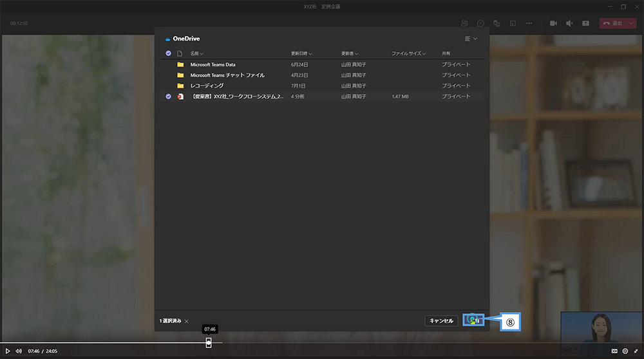Sort files by 更新日時 column header

click(301, 53)
